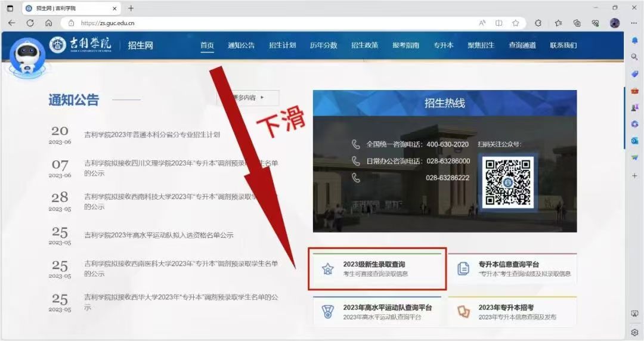Open a new browser tab
The width and height of the screenshot is (644, 341).
131,8
